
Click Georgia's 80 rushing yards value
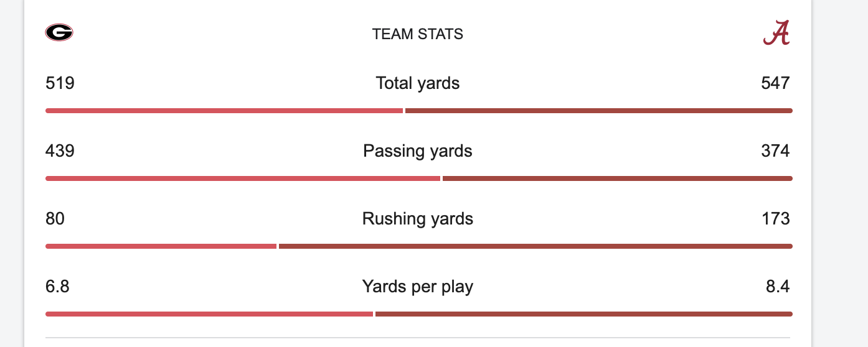55,219
